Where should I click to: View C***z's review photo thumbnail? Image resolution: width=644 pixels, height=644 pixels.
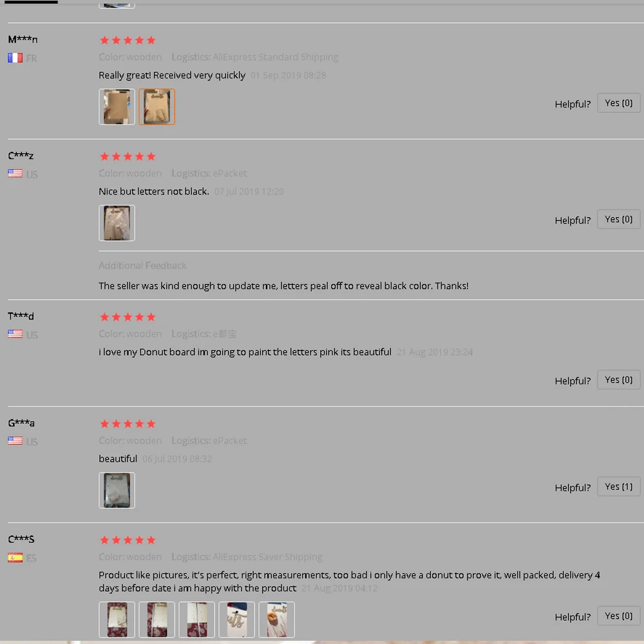[117, 223]
